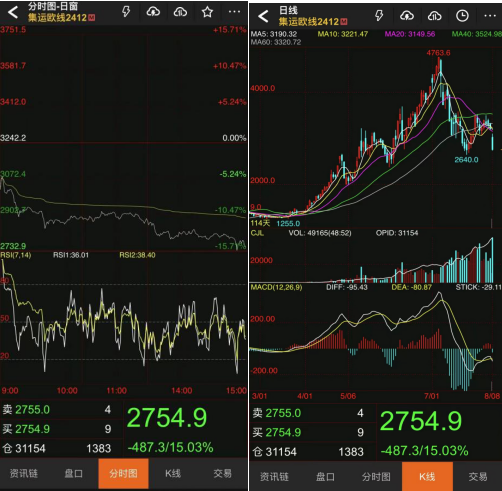Open the three-dot menu on K-line screen
The image size is (502, 491).
coord(490,16)
